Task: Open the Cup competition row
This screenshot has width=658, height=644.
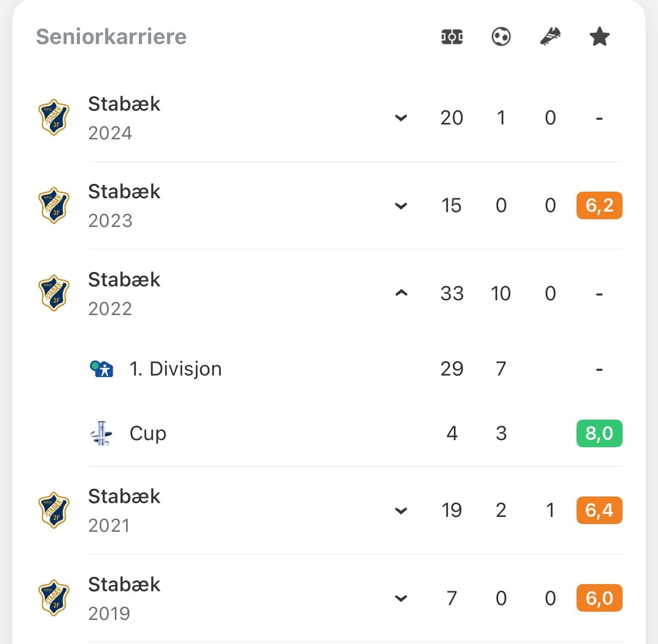Action: (x=356, y=433)
